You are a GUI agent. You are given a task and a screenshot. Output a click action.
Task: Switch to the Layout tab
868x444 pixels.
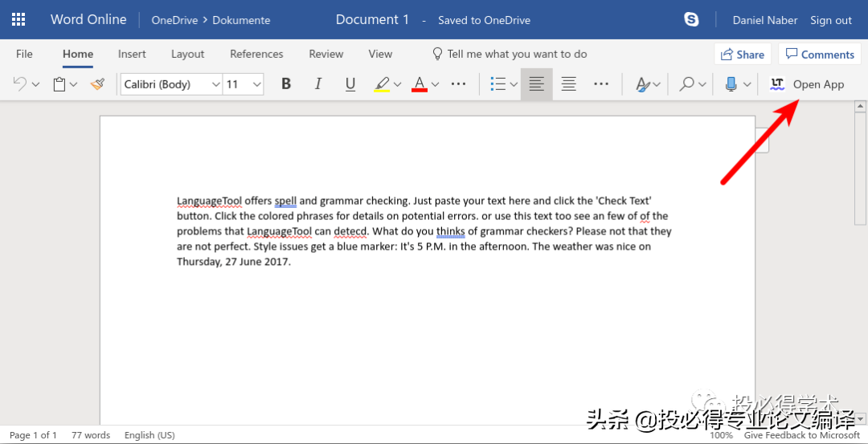pyautogui.click(x=187, y=54)
